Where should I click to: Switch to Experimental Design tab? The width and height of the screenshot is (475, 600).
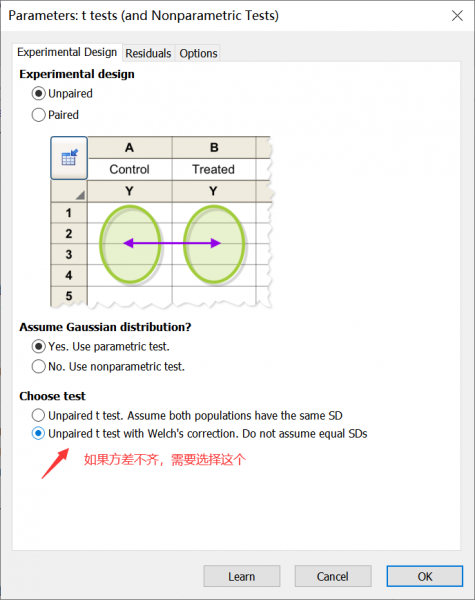click(67, 52)
